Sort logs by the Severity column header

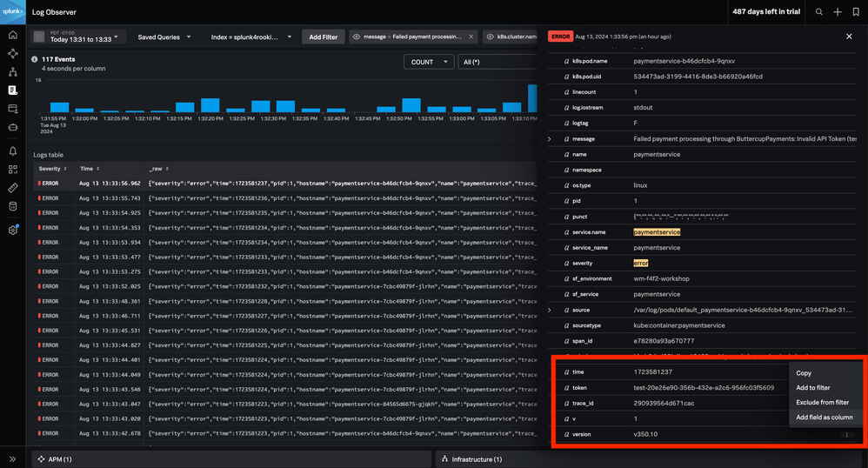coord(50,169)
